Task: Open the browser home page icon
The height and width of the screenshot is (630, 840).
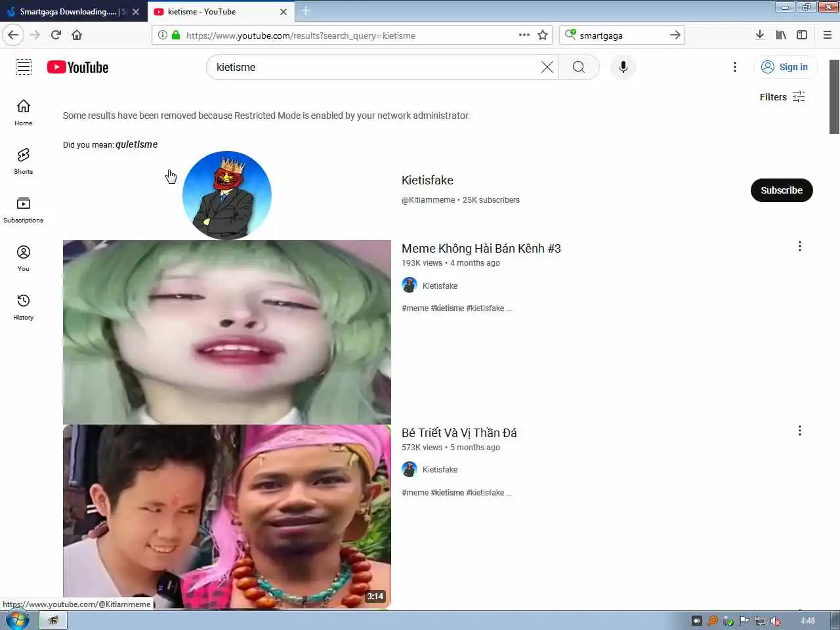Action: coord(77,35)
